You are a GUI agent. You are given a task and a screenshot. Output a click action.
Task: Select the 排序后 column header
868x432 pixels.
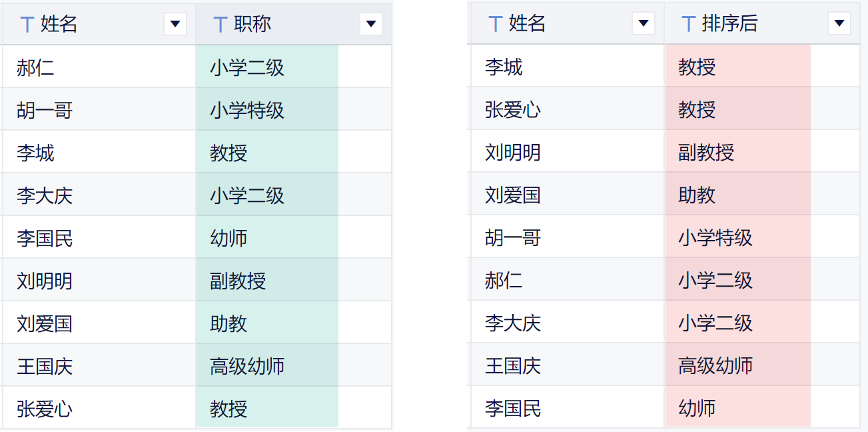tap(729, 24)
